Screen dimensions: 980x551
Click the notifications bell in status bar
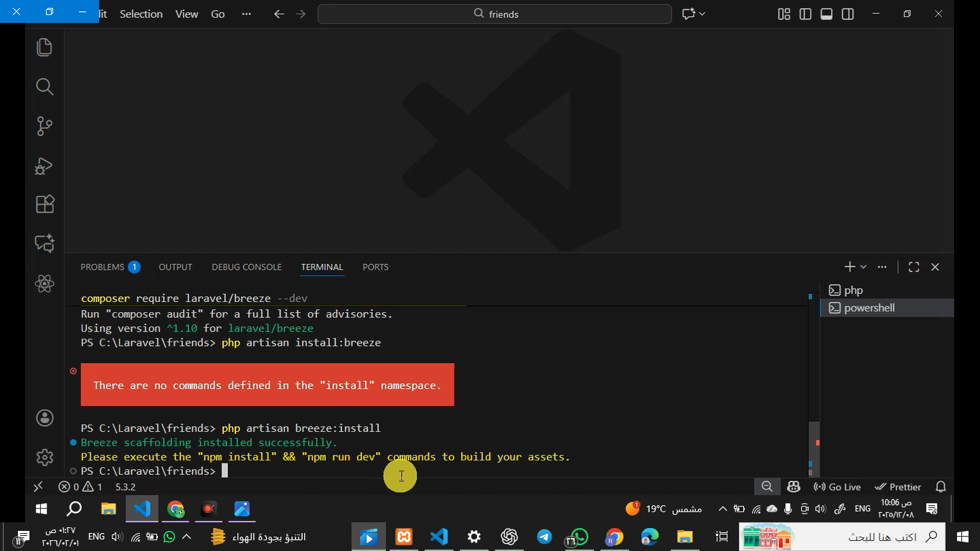[x=941, y=486]
